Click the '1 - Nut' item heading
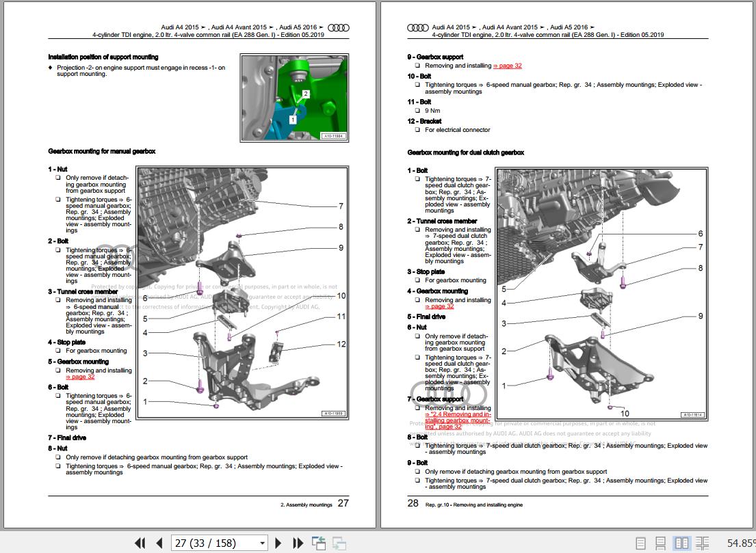756x553 pixels. click(57, 169)
